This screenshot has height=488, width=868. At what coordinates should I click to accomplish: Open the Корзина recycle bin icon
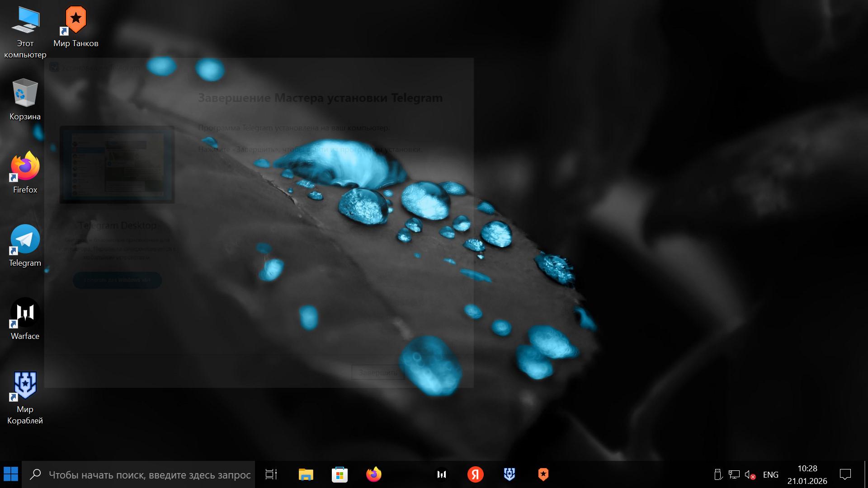coord(25,94)
